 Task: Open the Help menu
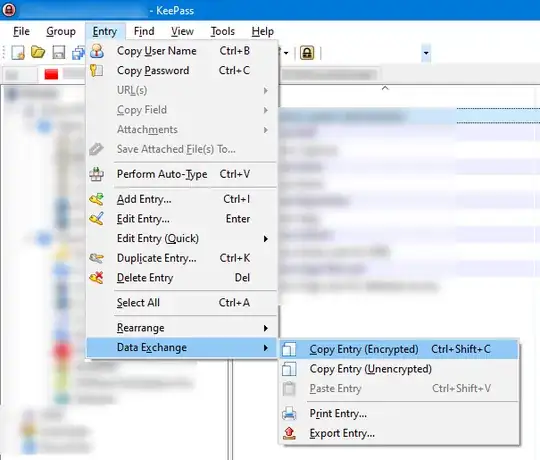pyautogui.click(x=262, y=31)
